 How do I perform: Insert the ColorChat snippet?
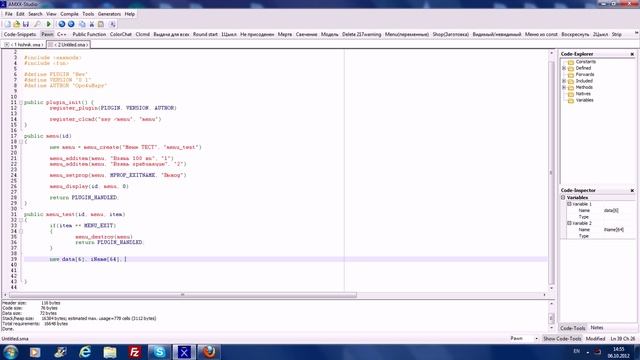(121, 34)
